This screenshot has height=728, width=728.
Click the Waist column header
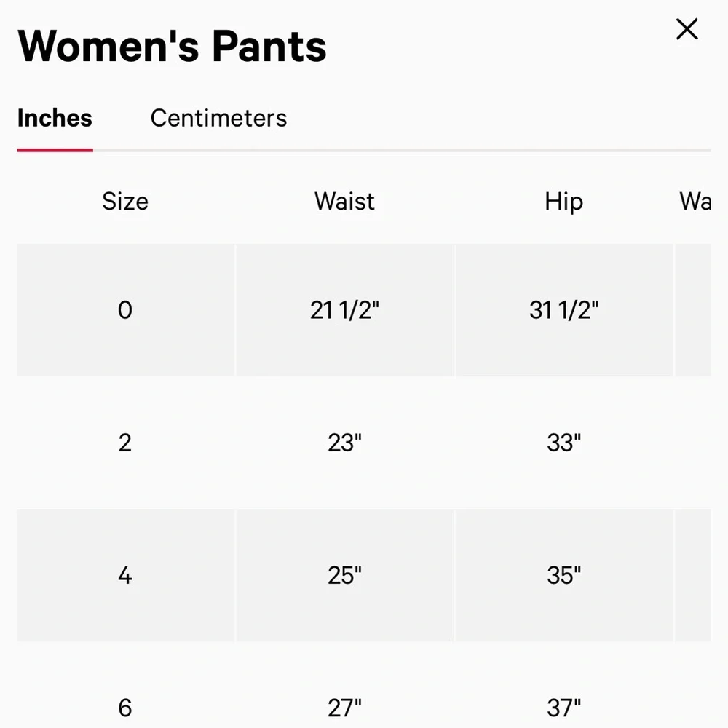point(344,202)
